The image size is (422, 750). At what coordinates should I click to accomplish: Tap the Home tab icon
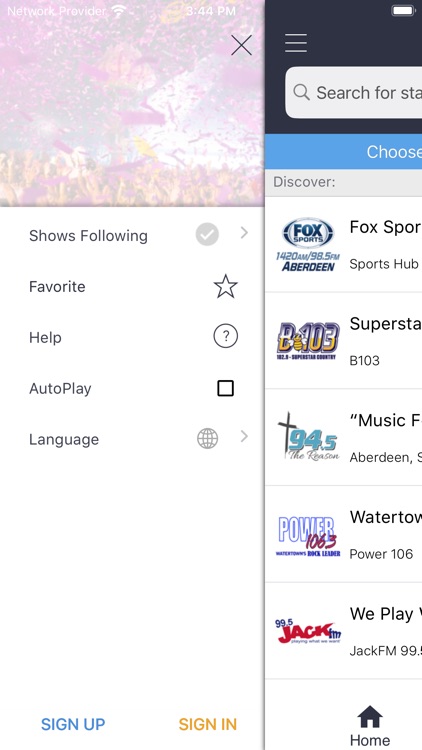pos(370,717)
